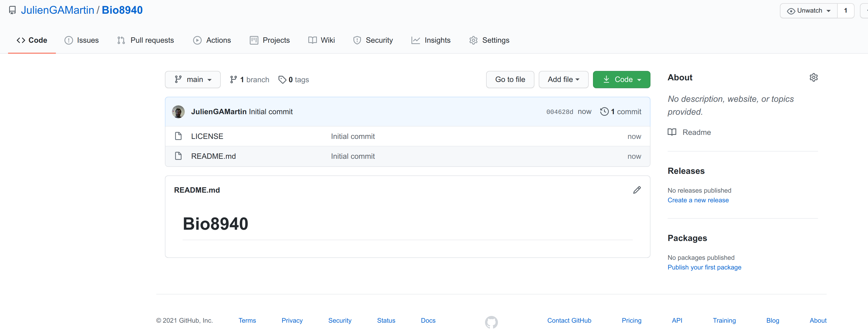Image resolution: width=868 pixels, height=331 pixels.
Task: Click the LICENSE file icon
Action: coord(178,136)
